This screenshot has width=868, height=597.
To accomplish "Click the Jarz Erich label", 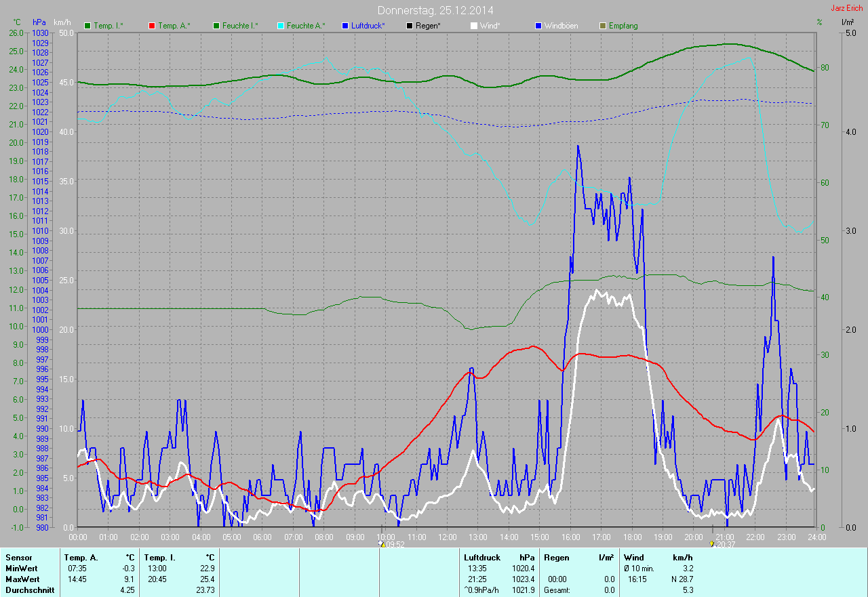I will (x=847, y=9).
